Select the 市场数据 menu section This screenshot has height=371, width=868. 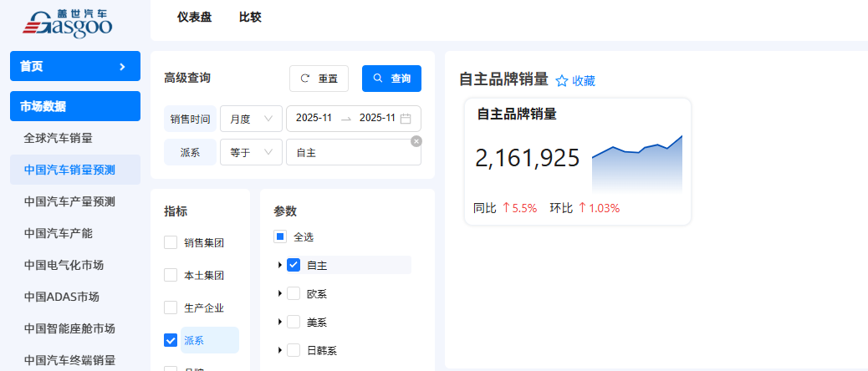point(75,106)
